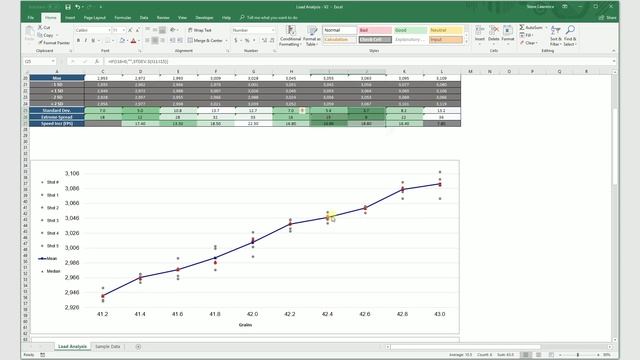Open Conditional Formatting menu

click(290, 36)
